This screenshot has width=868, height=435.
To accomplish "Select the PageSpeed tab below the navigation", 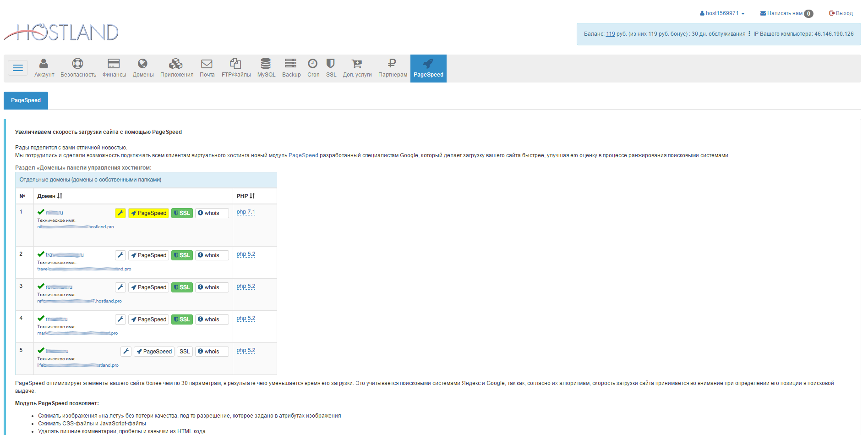I will pyautogui.click(x=26, y=100).
